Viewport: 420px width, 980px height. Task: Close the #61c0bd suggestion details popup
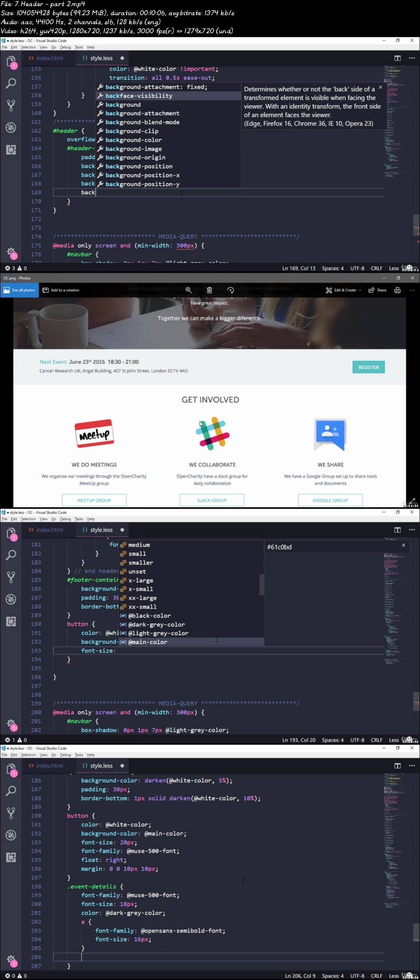(404, 545)
